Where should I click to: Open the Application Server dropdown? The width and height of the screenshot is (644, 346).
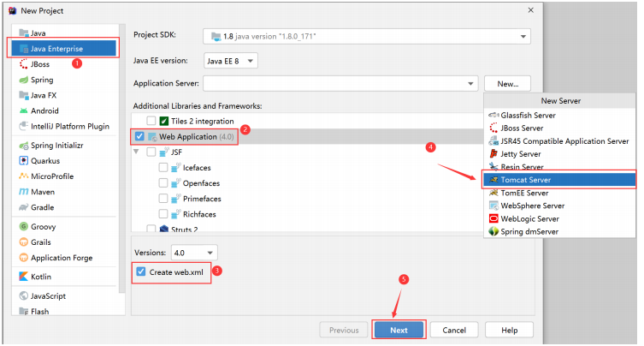click(x=340, y=84)
